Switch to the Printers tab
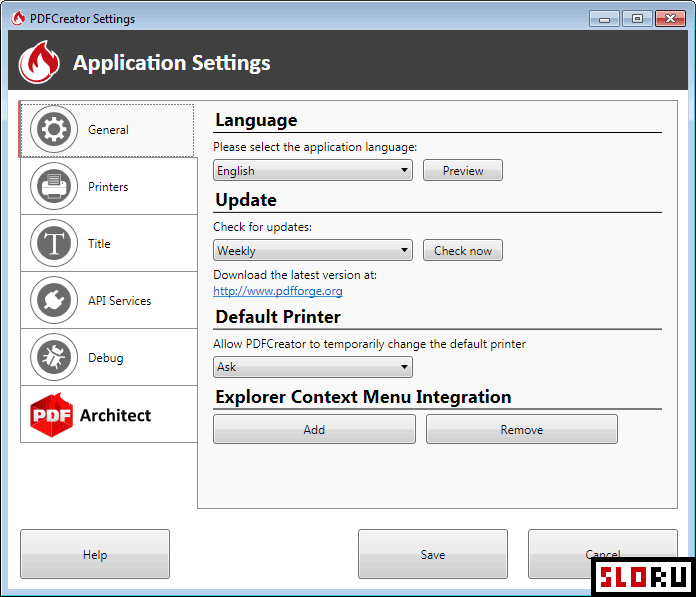 tap(109, 186)
